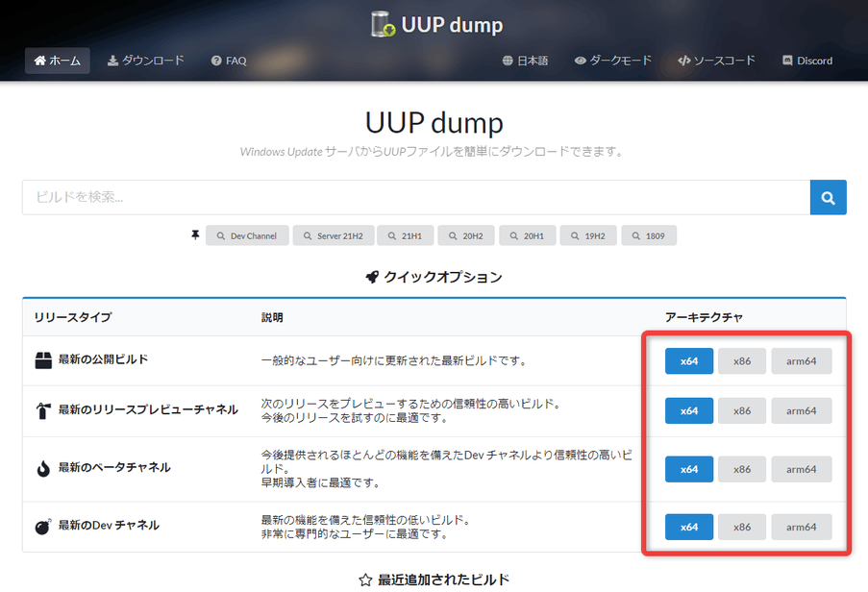This screenshot has width=868, height=592.
Task: Click the star icon by 最近追加されたビルド
Action: [365, 580]
